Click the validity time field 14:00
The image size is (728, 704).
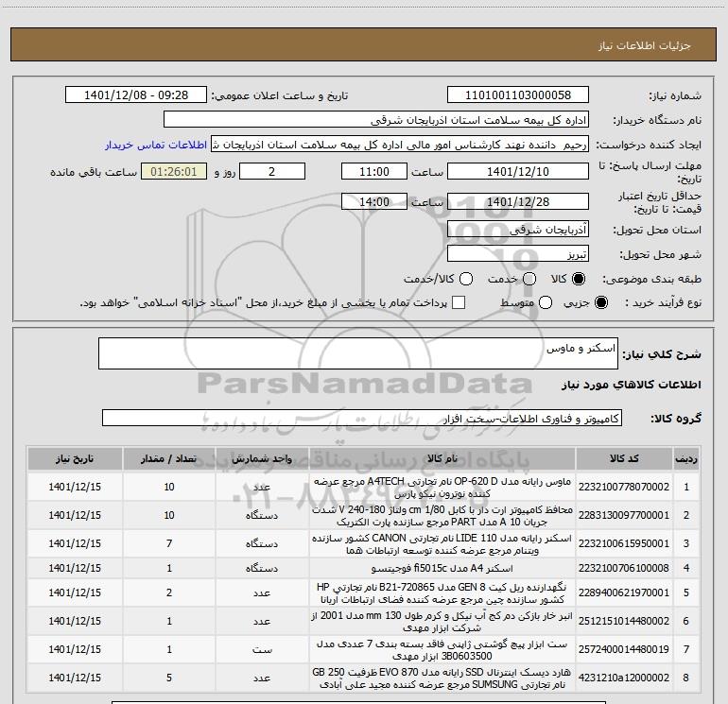pos(374,201)
